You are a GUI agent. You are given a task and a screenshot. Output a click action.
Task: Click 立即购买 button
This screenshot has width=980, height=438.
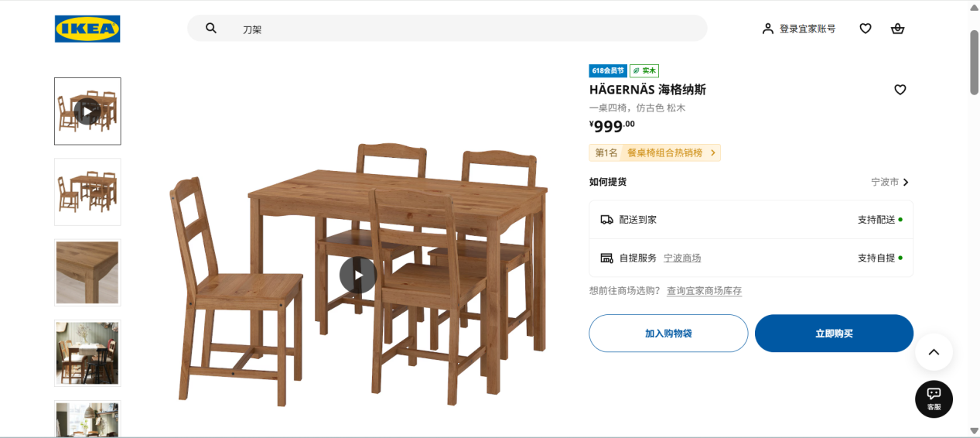[x=834, y=334]
